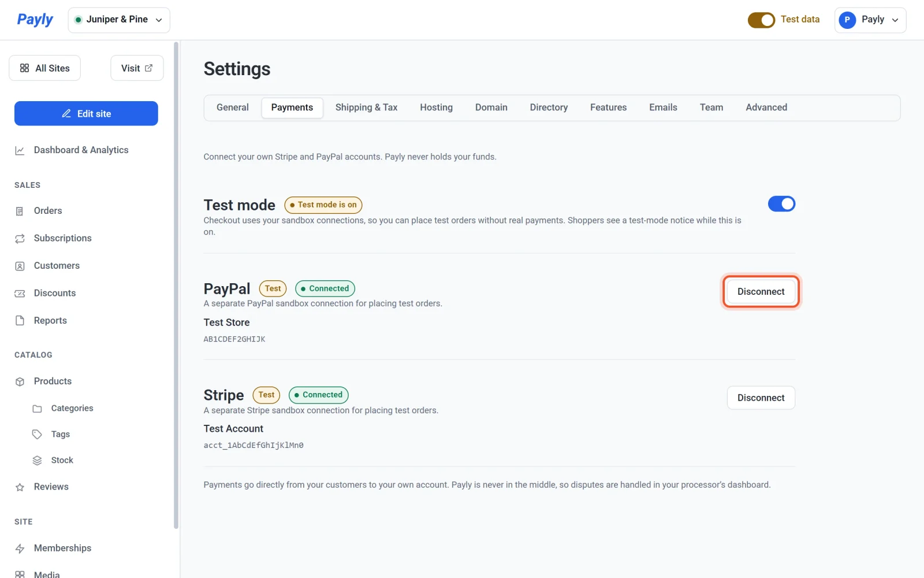
Task: Click the Payly logo
Action: point(35,20)
